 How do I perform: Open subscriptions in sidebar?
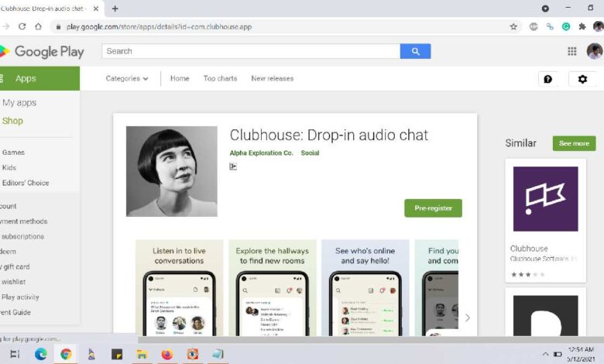click(x=22, y=236)
